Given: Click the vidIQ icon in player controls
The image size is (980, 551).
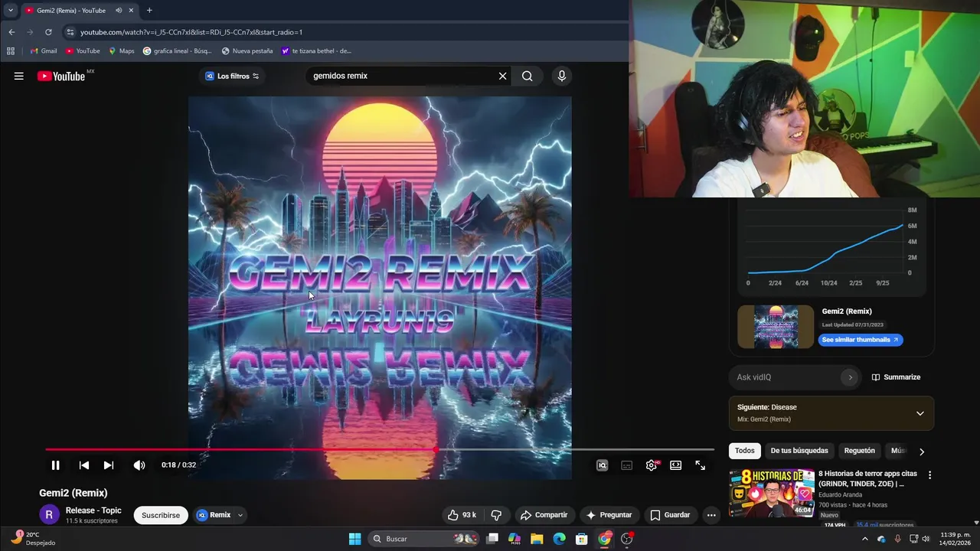Looking at the screenshot, I should tap(603, 465).
